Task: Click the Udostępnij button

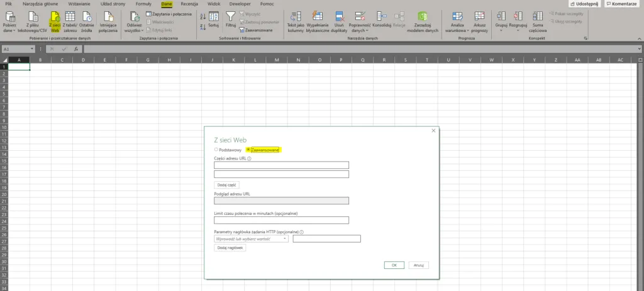Action: [x=584, y=4]
